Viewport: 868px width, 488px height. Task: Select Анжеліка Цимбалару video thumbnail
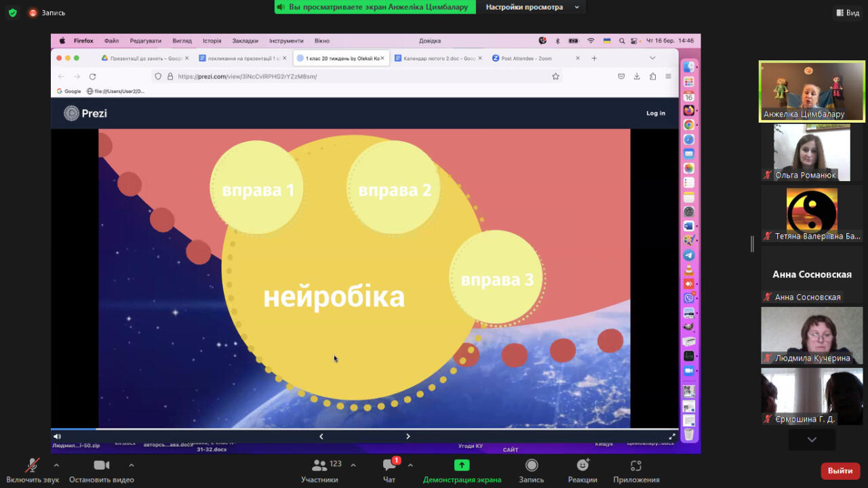[x=812, y=91]
